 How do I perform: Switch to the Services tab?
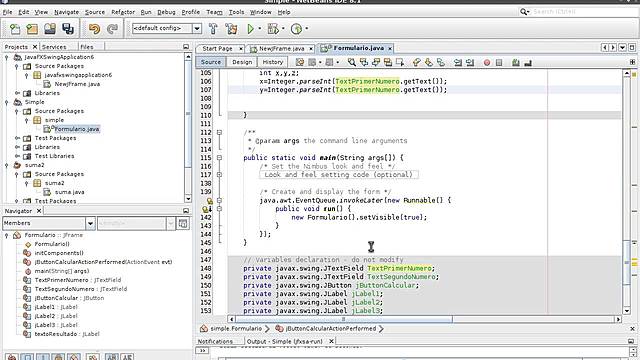pos(54,47)
